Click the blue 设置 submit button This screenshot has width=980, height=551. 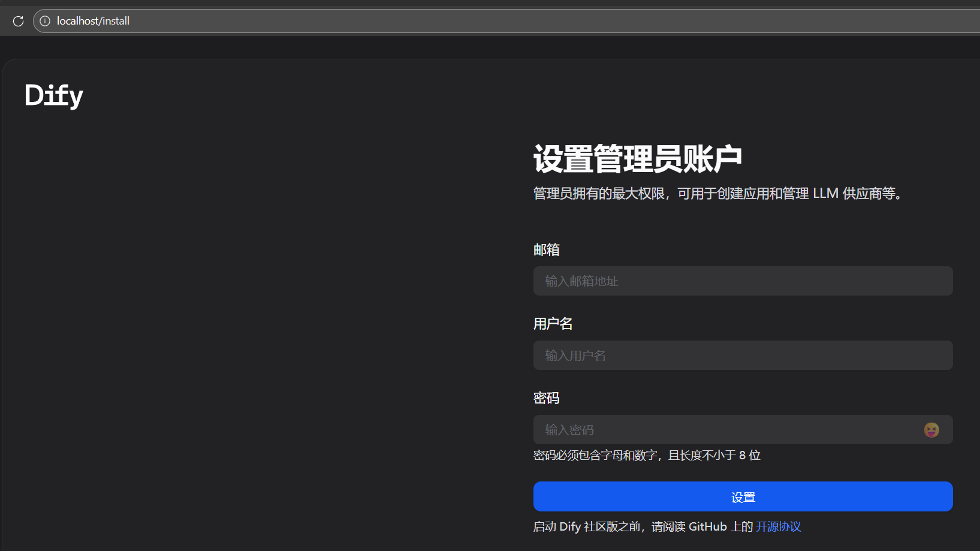tap(743, 496)
